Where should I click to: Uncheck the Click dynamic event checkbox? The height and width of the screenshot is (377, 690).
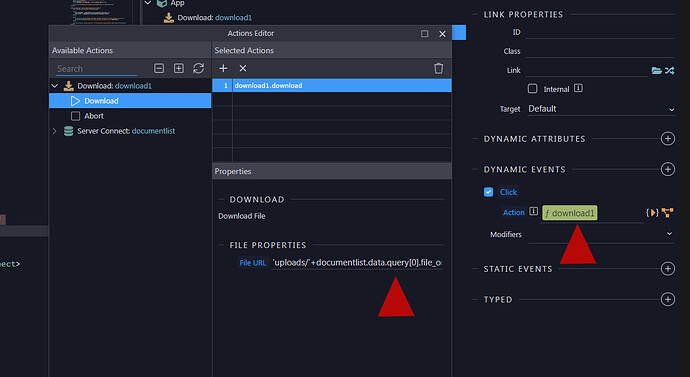(488, 192)
